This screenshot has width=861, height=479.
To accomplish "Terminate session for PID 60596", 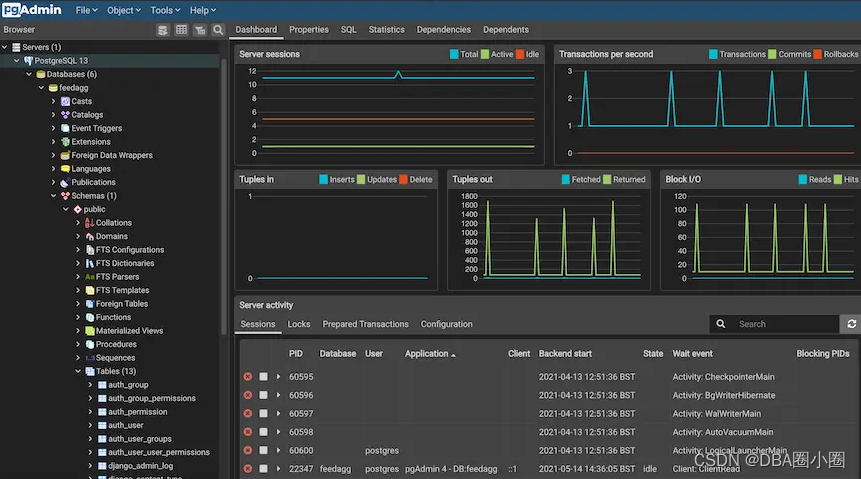I will 248,395.
